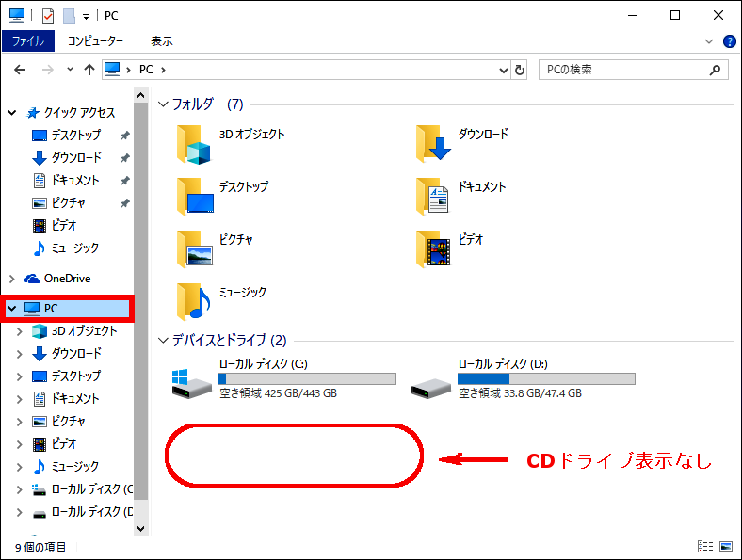Expand the OneDrive tree node

[12, 279]
